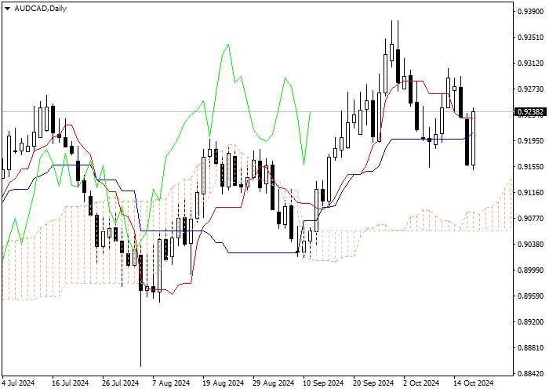Click the 16 Jul 2024 date label
The image size is (549, 392).
pos(71,383)
